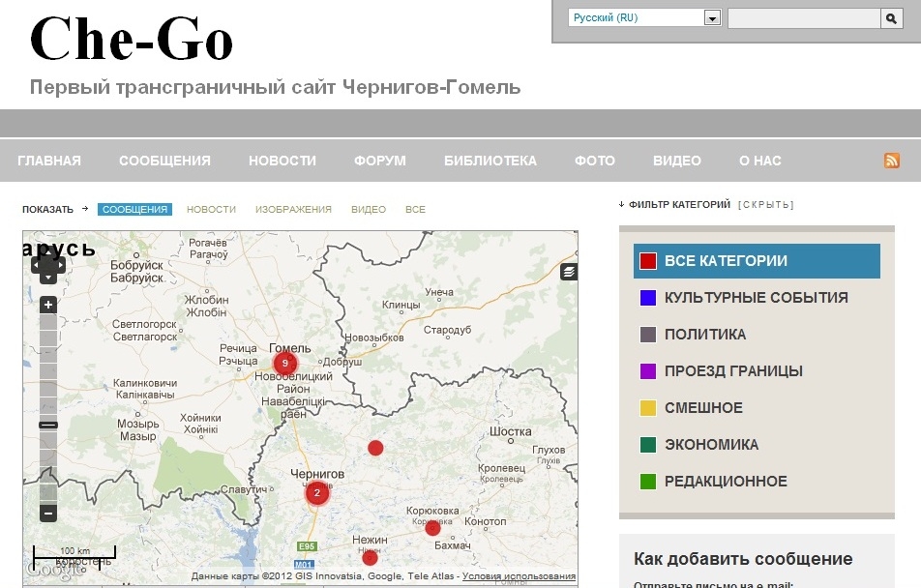Filter by ПОЛИТИКА category
Image resolution: width=921 pixels, height=588 pixels.
[704, 335]
